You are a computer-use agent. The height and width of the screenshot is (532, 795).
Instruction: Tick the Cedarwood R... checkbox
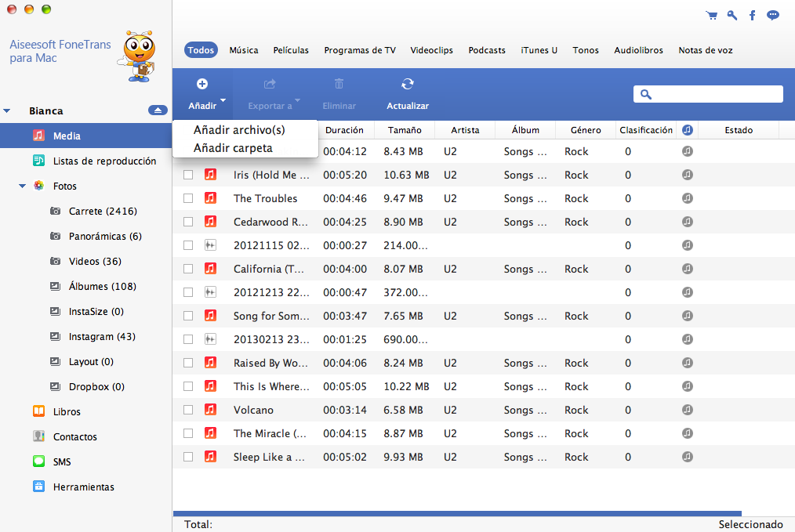[188, 222]
